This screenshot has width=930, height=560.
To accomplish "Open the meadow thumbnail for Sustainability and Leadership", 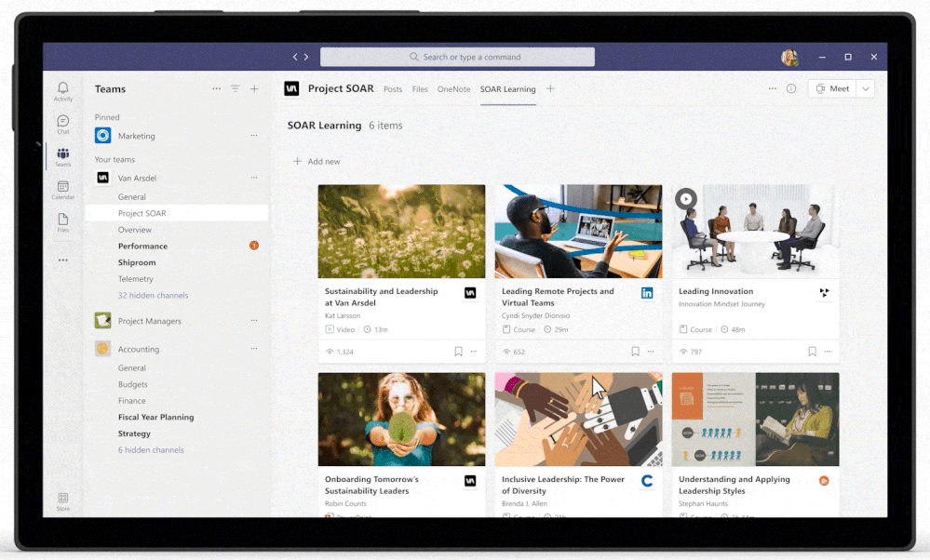I will (x=401, y=231).
